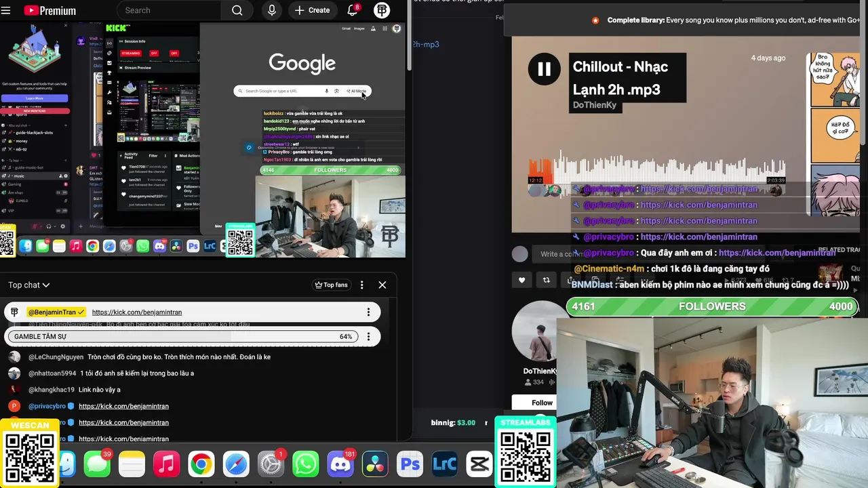
Task: Open options for GAMBLE TÂM SỰ poll
Action: tap(368, 337)
